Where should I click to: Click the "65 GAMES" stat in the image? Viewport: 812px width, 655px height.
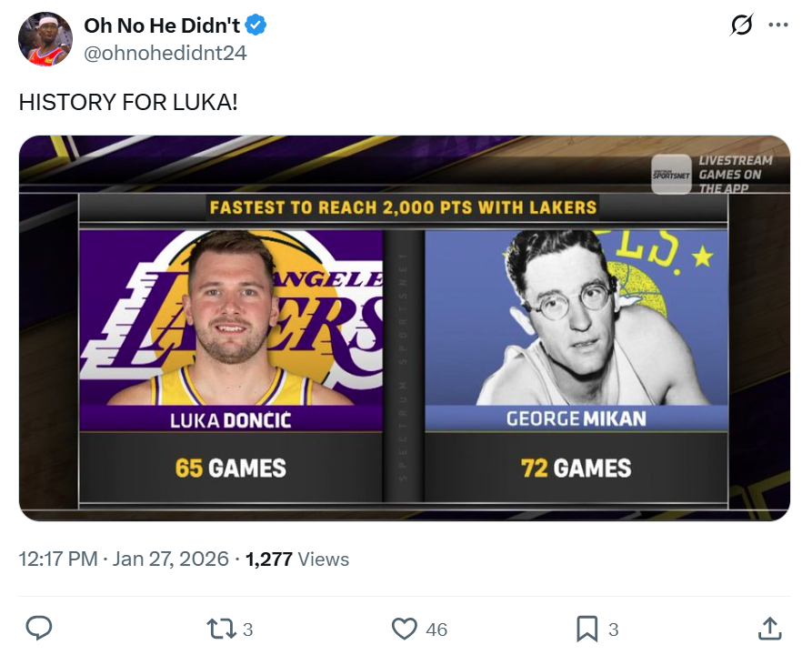231,468
